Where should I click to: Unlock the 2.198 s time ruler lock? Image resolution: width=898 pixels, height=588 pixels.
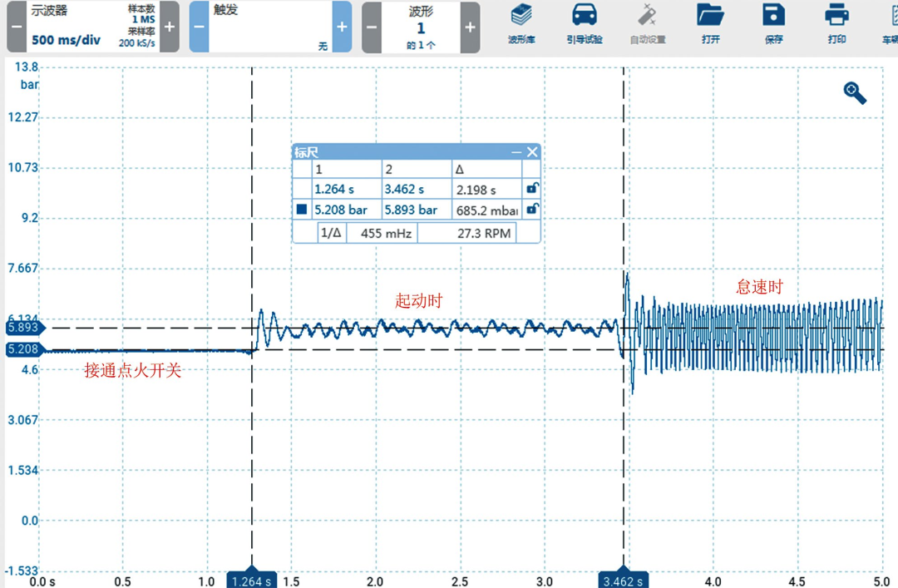[x=530, y=189]
